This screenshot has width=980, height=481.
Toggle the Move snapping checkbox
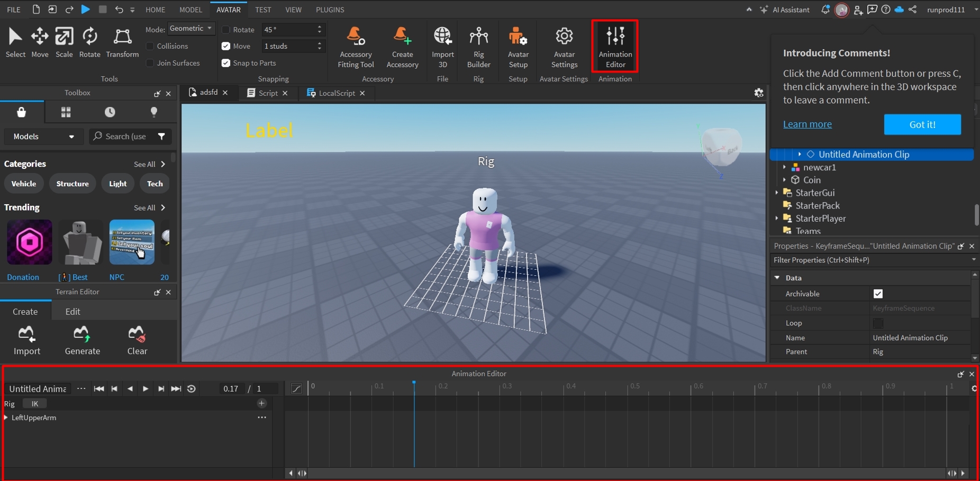(x=226, y=46)
